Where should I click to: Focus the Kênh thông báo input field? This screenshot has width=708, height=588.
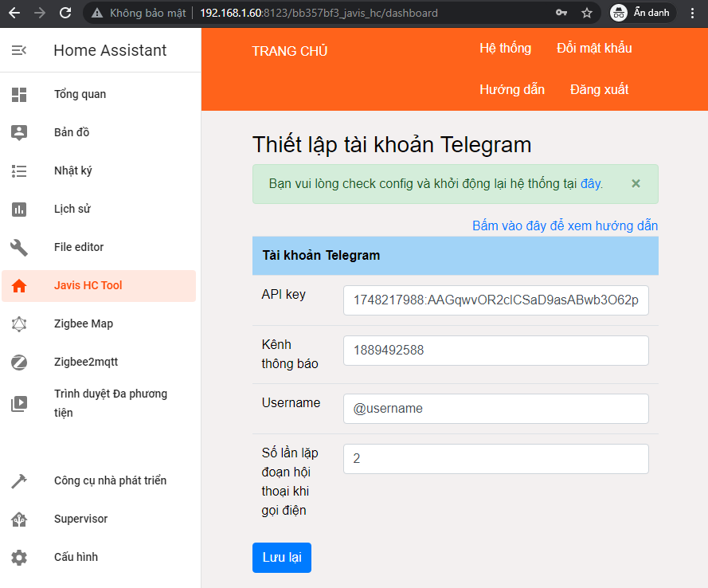pyautogui.click(x=496, y=351)
